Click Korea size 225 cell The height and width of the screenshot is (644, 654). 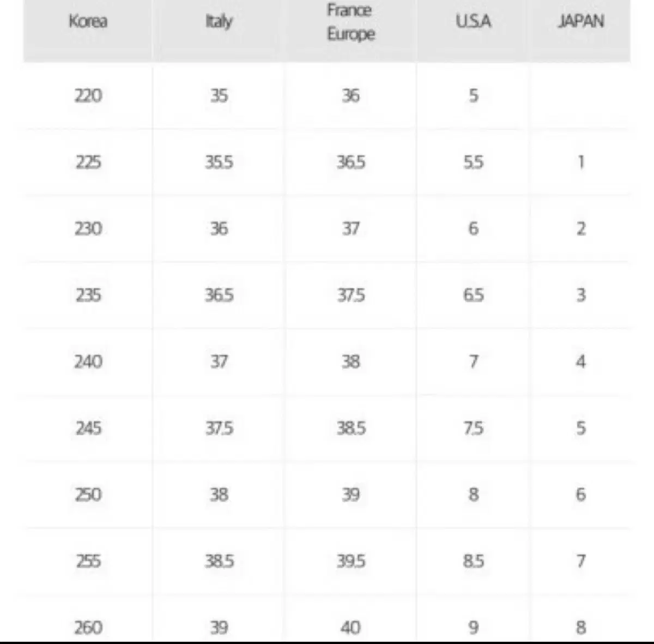[88, 162]
